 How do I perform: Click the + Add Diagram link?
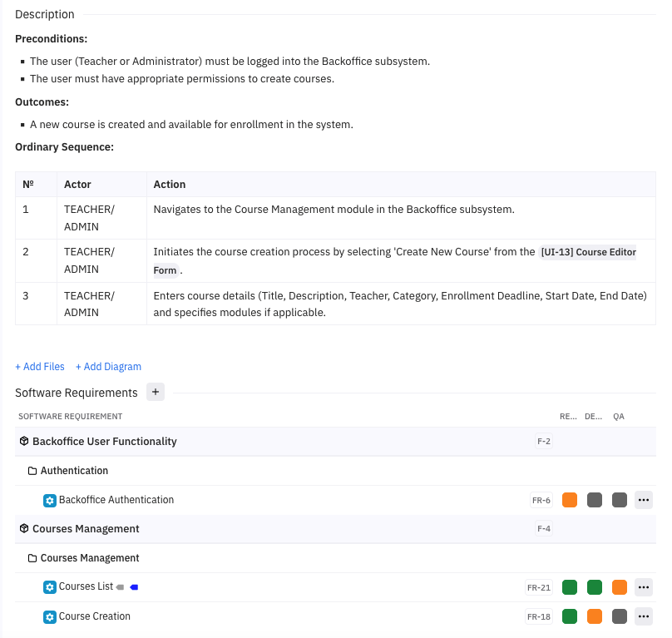pos(108,367)
